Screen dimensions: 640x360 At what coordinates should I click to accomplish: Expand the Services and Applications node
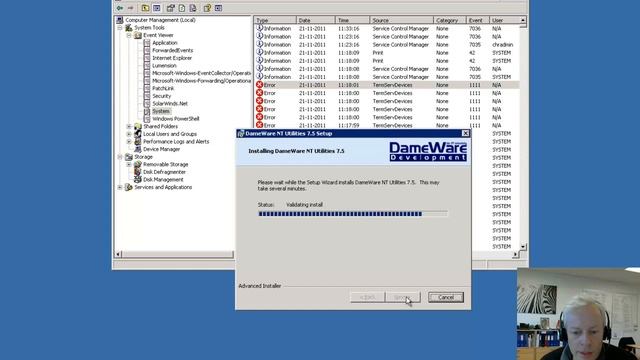120,187
